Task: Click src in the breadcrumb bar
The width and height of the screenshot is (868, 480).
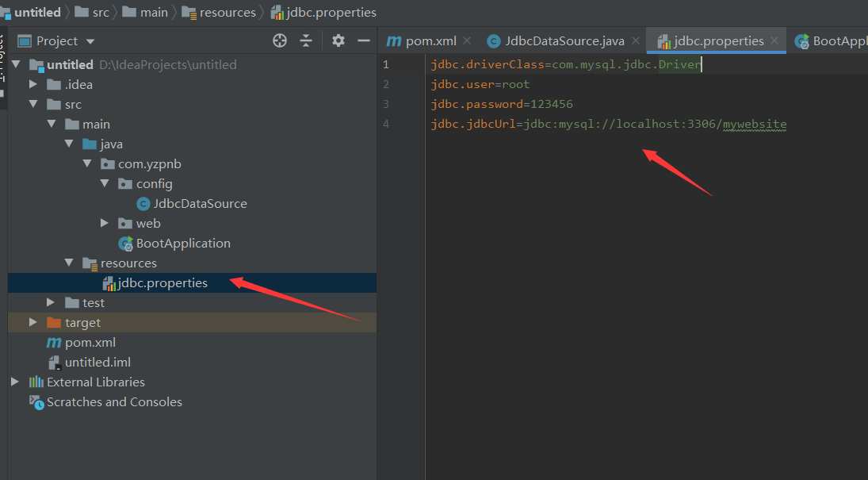Action: tap(101, 12)
